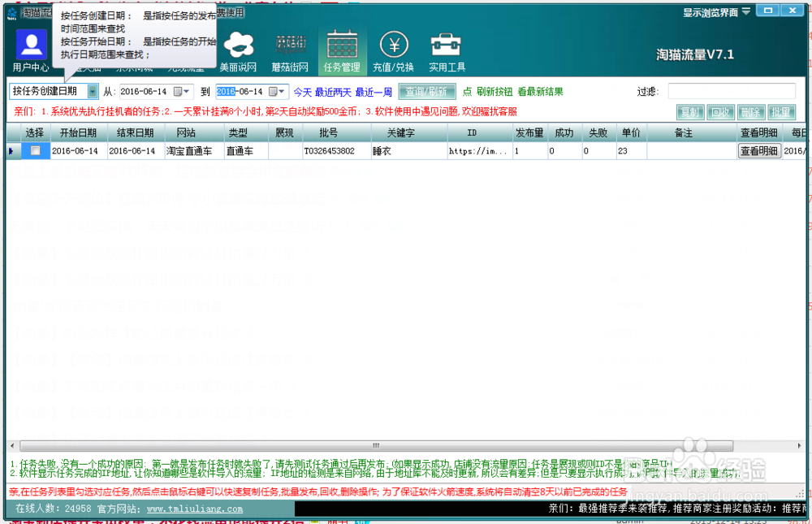The width and height of the screenshot is (812, 524).
Task: Click the scrollbar right arrow
Action: (x=799, y=446)
